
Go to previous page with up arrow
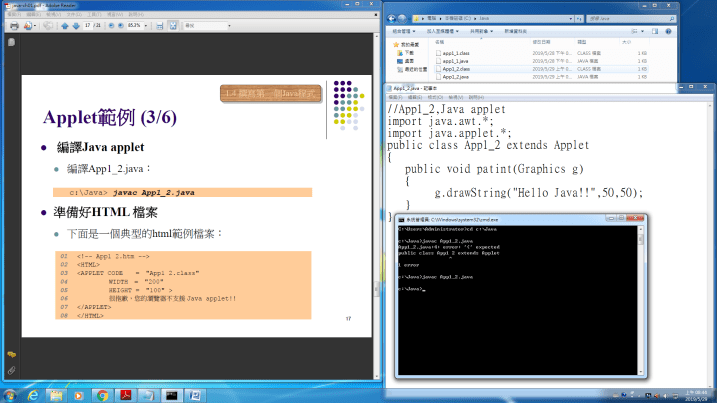[65, 26]
